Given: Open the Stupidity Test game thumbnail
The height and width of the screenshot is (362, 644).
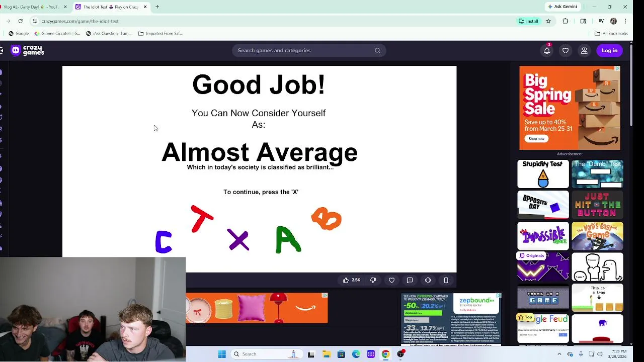Looking at the screenshot, I should click(543, 174).
